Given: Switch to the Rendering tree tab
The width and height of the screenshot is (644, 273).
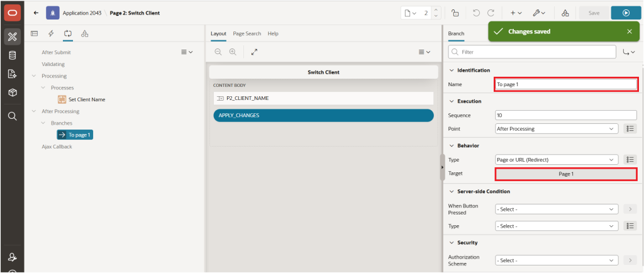Looking at the screenshot, I should click(x=35, y=34).
